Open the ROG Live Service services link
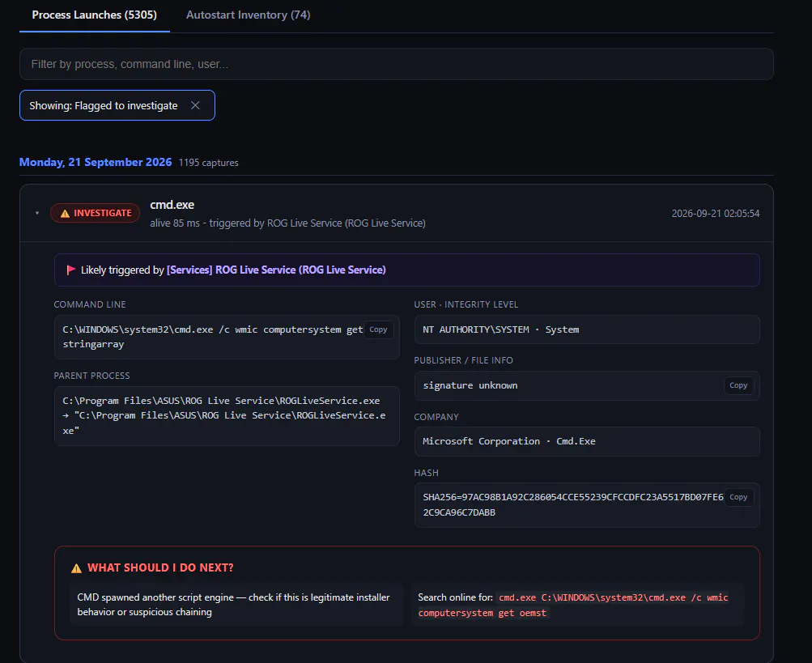 [276, 270]
